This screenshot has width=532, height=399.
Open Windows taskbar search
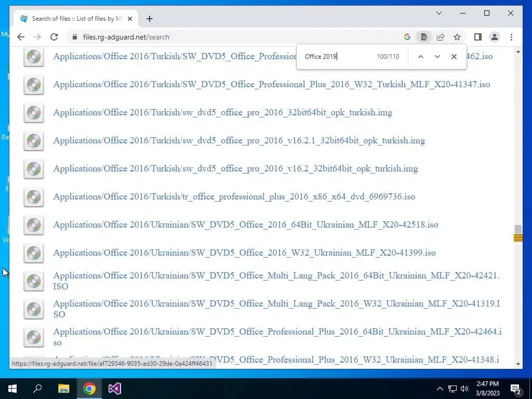click(37, 389)
